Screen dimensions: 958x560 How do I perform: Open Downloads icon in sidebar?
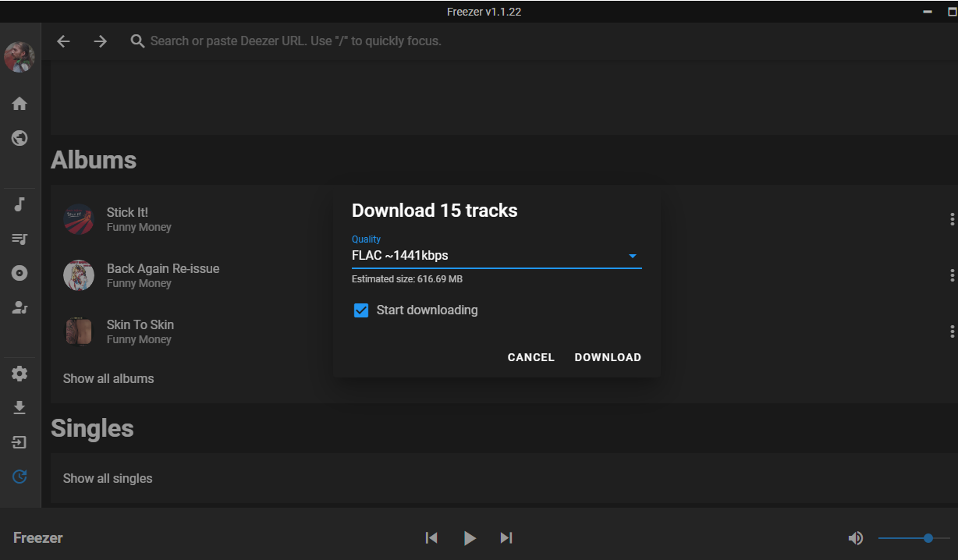coord(20,408)
